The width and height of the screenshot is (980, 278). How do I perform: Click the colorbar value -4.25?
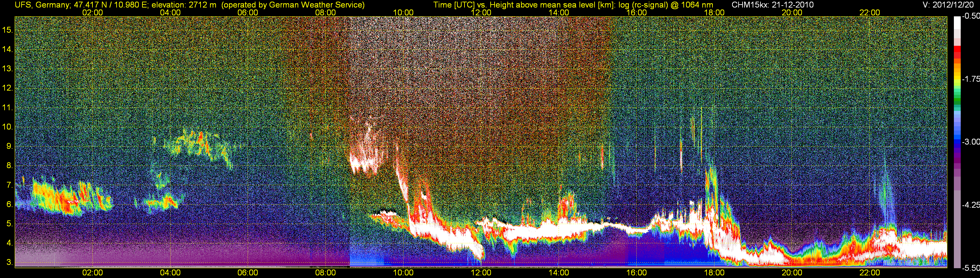971,205
